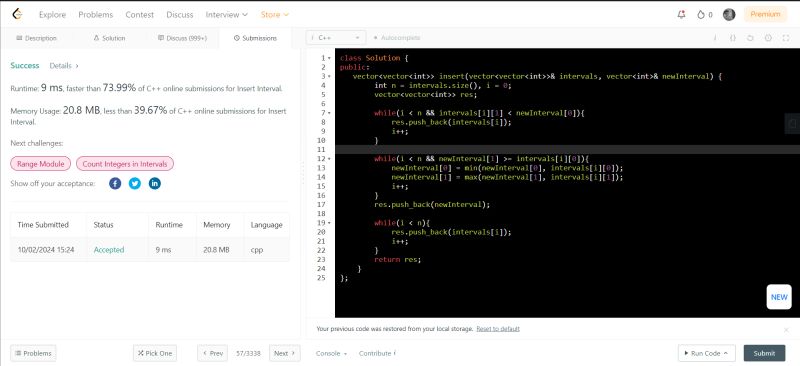
Task: Click the panel divider drag handle
Action: click(303, 174)
